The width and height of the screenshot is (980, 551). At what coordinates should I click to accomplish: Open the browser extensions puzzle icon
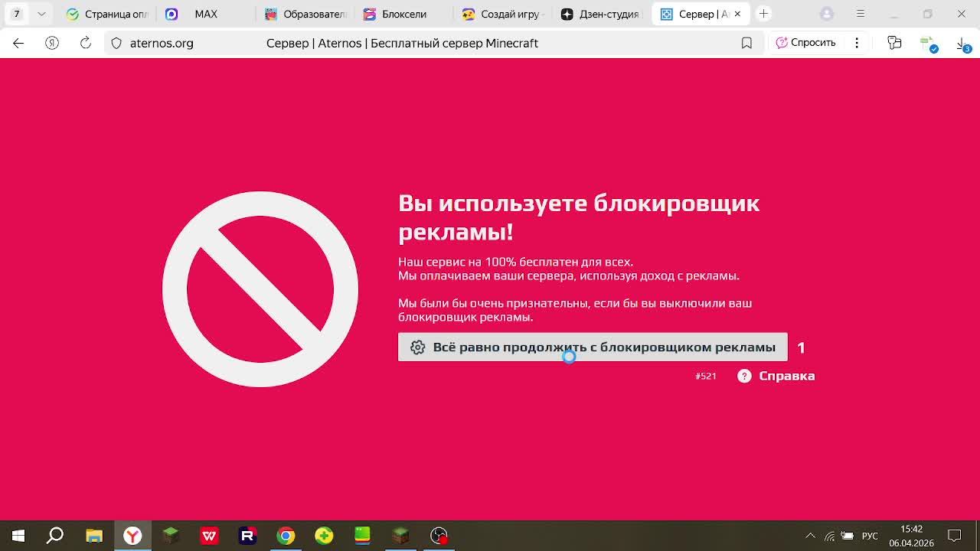[894, 43]
